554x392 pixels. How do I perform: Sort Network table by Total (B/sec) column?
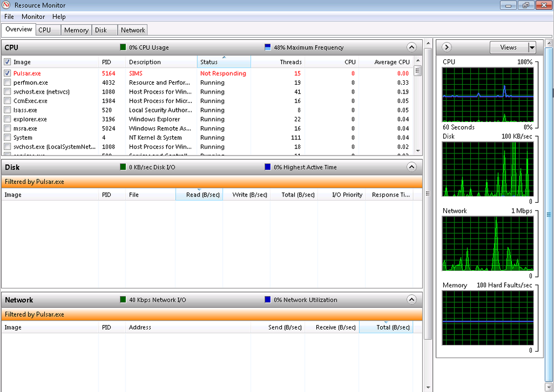(x=386, y=327)
